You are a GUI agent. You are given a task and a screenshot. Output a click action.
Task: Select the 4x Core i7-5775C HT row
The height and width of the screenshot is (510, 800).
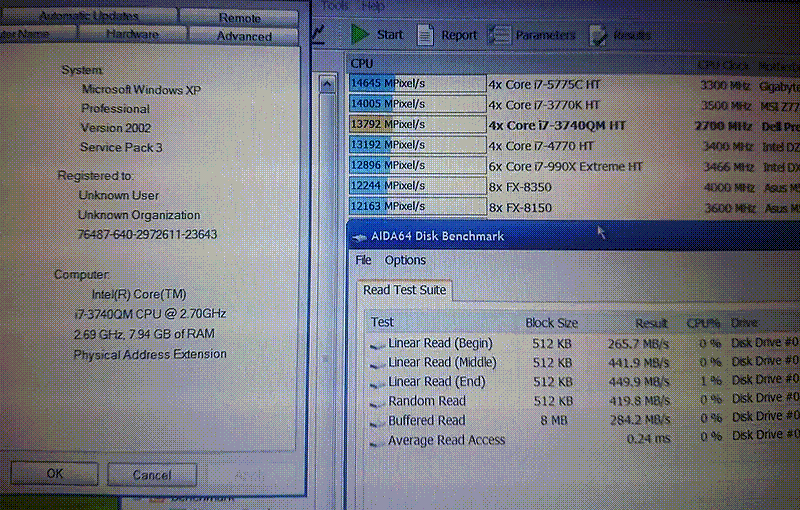pyautogui.click(x=574, y=84)
